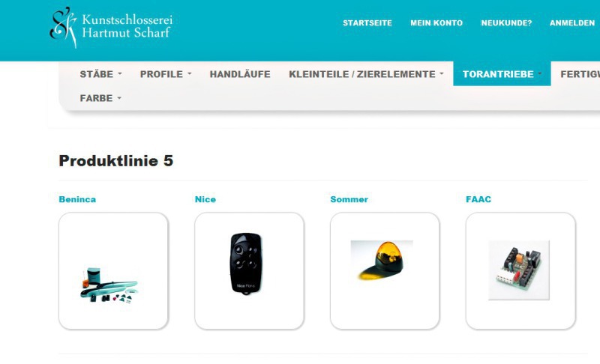
Task: Open the Nice brand link
Action: coord(205,199)
